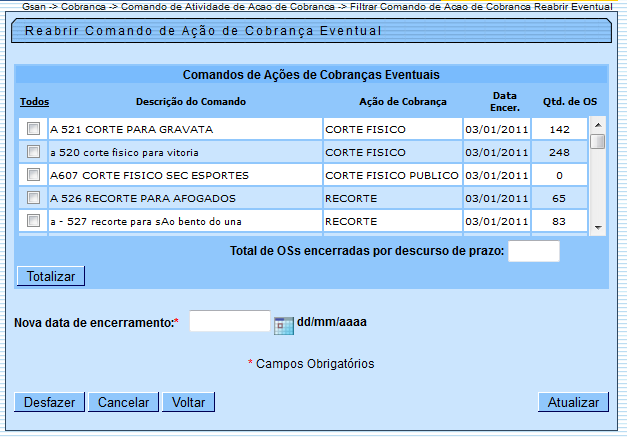Click the A 521 CORTE PARA GRAVATA description cell

tap(184, 129)
